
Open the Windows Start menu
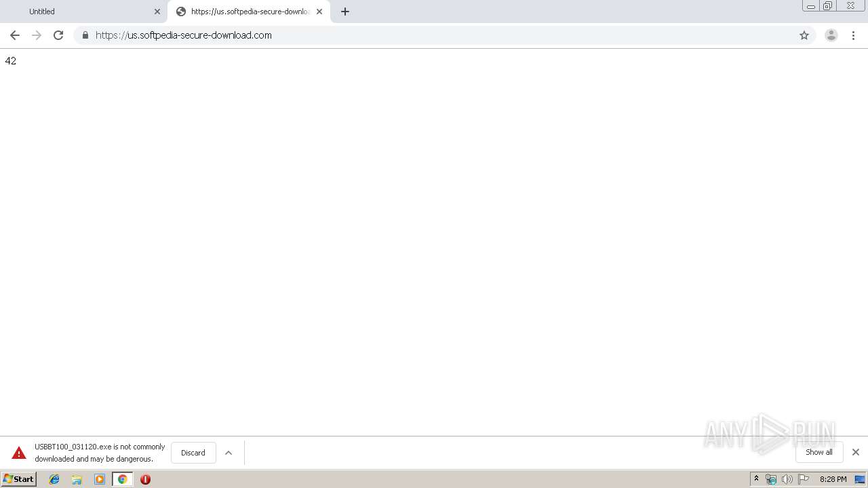tap(19, 479)
